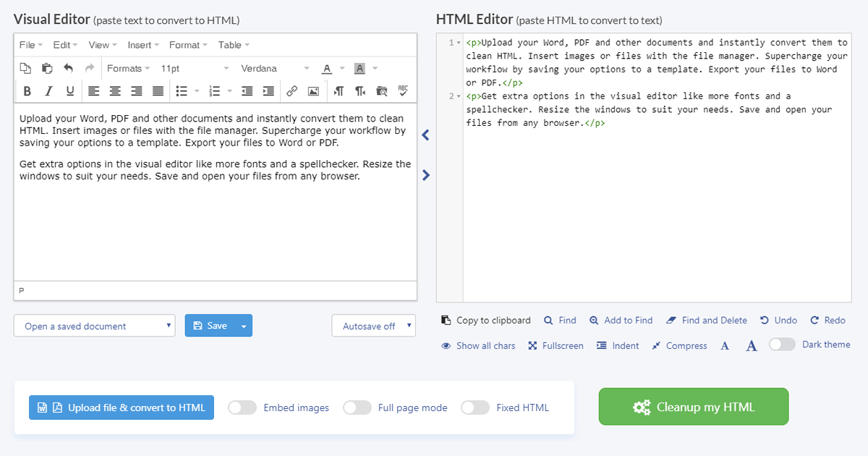The width and height of the screenshot is (868, 456).
Task: Click Copy to clipboard
Action: (485, 320)
